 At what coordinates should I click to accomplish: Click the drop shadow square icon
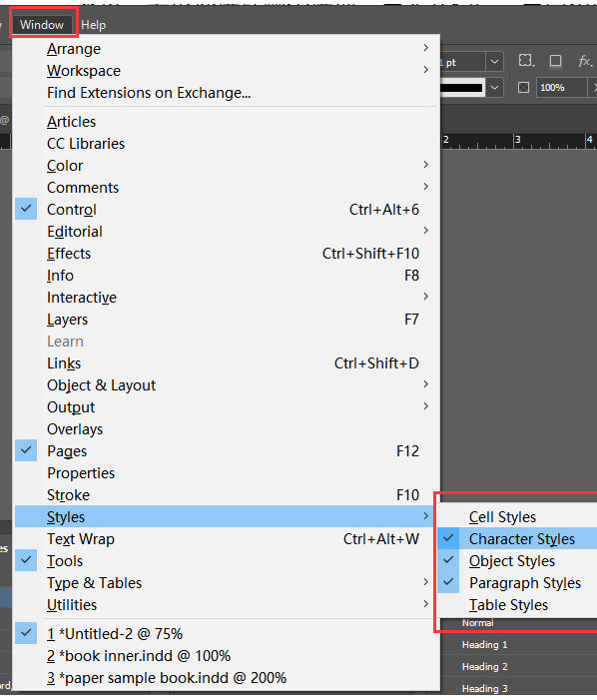(x=555, y=60)
